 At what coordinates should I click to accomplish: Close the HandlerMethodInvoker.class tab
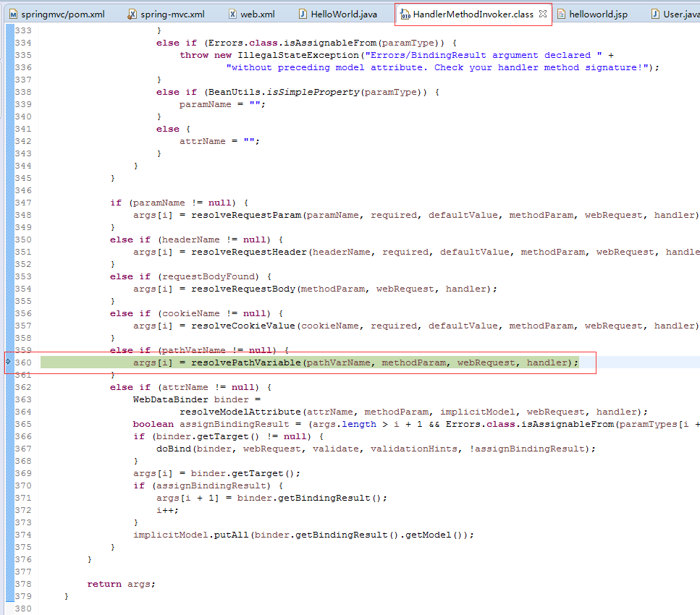(x=542, y=14)
